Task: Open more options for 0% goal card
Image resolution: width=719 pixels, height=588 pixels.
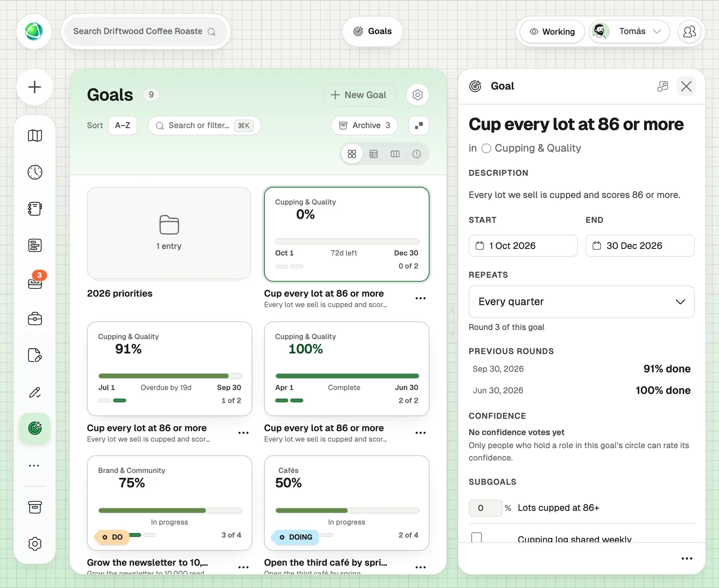Action: click(x=420, y=298)
